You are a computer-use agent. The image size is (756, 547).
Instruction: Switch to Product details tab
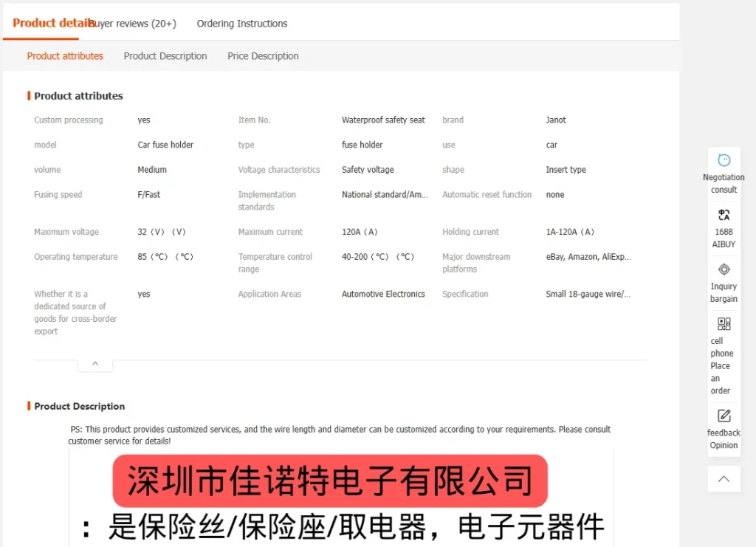(x=53, y=23)
